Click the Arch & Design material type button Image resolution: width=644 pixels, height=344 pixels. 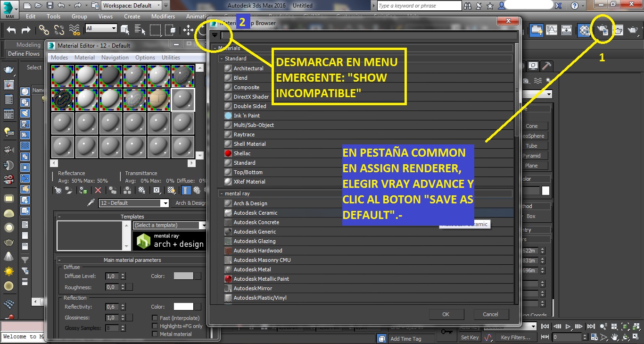(x=190, y=203)
